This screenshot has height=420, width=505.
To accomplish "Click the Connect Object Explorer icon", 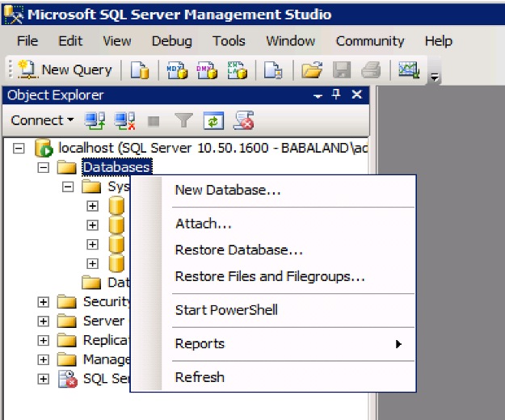I will point(95,121).
